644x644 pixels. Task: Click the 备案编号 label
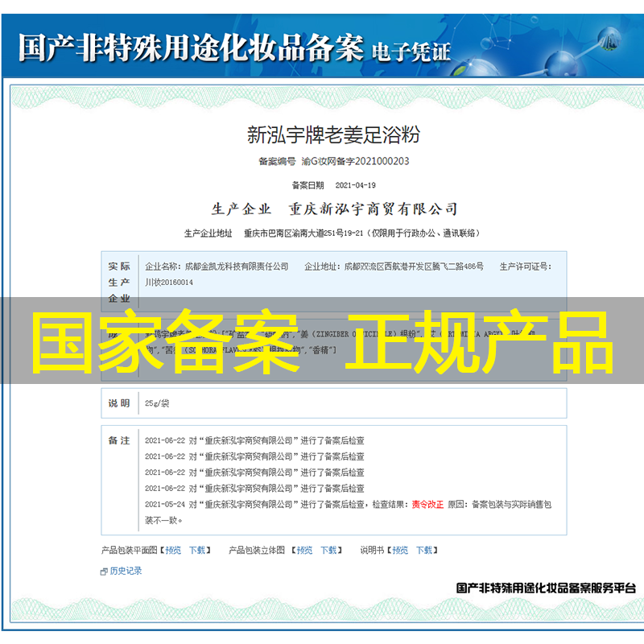pos(277,162)
